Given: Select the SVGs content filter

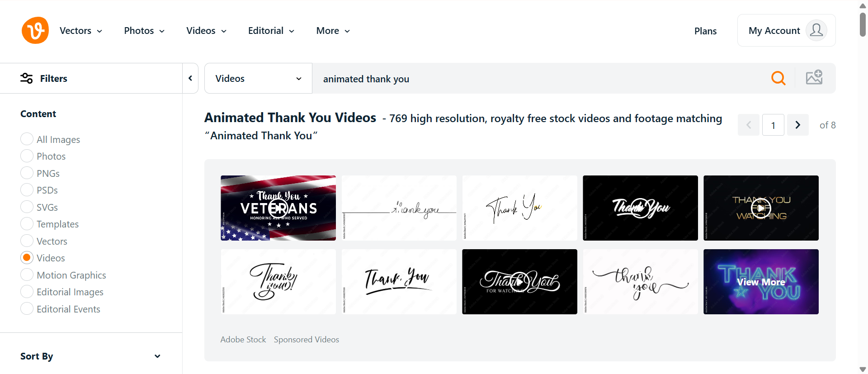Looking at the screenshot, I should [27, 207].
